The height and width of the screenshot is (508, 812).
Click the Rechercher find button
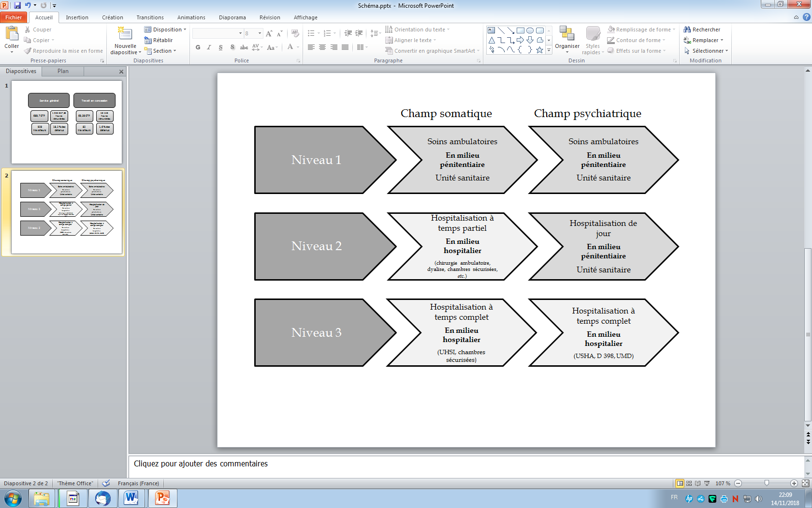coord(702,30)
